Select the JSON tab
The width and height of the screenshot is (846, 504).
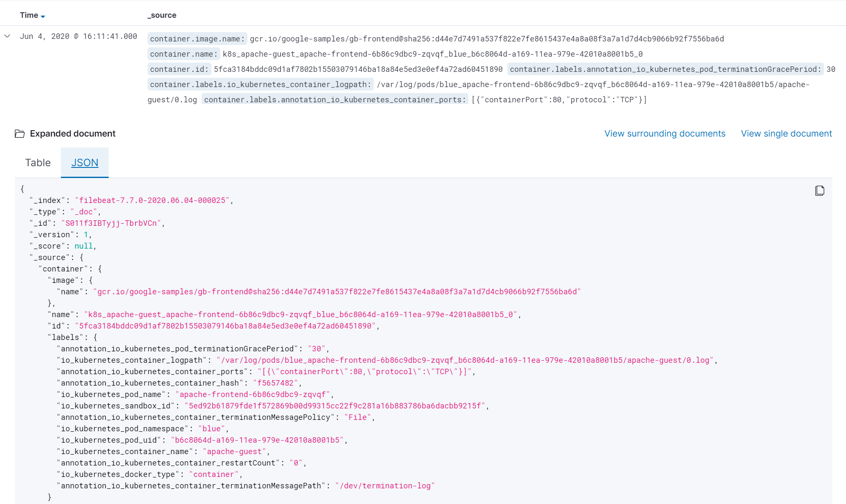[85, 163]
